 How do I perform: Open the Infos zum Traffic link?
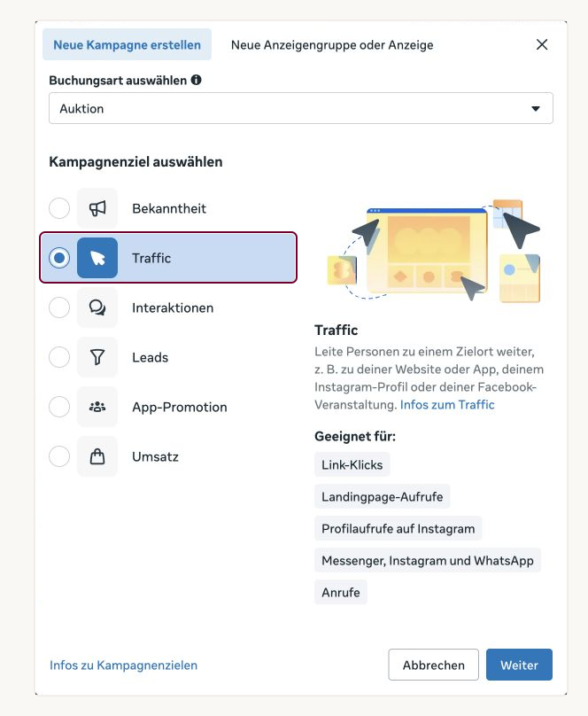click(447, 405)
